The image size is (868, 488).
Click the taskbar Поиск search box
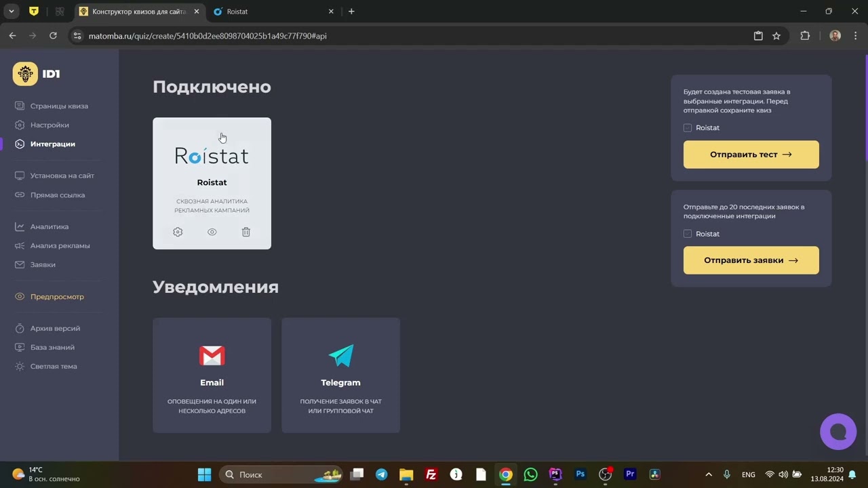(281, 474)
